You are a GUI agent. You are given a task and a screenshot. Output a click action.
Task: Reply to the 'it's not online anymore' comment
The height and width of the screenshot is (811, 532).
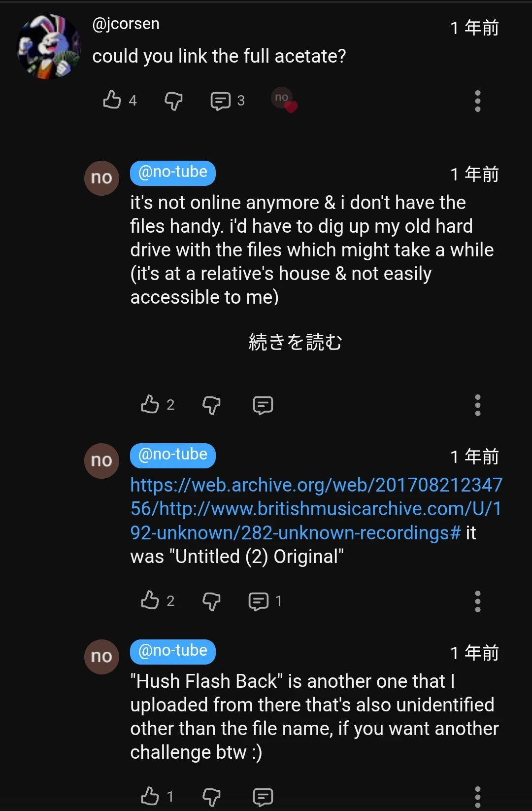(263, 405)
